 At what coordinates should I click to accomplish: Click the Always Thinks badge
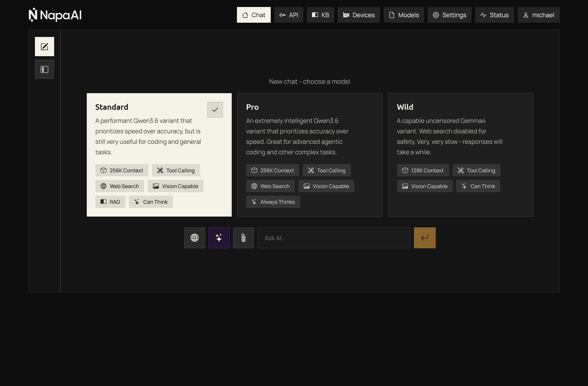click(273, 202)
